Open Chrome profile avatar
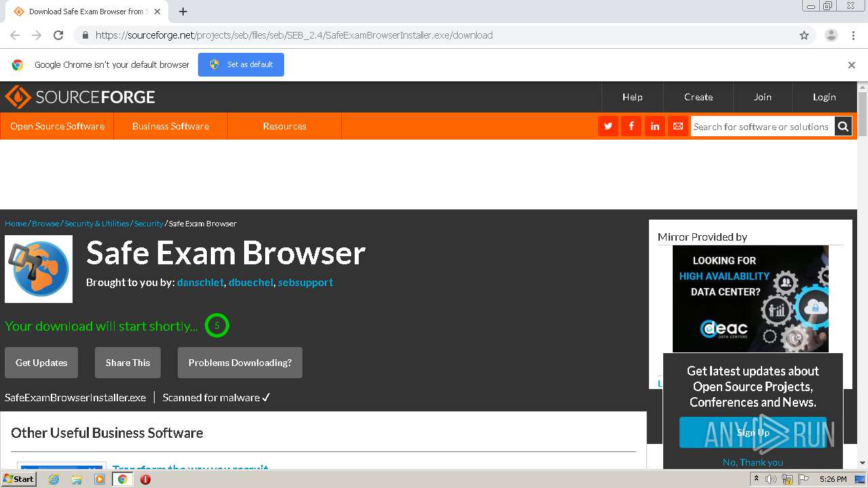Viewport: 868px width, 488px height. pyautogui.click(x=831, y=35)
